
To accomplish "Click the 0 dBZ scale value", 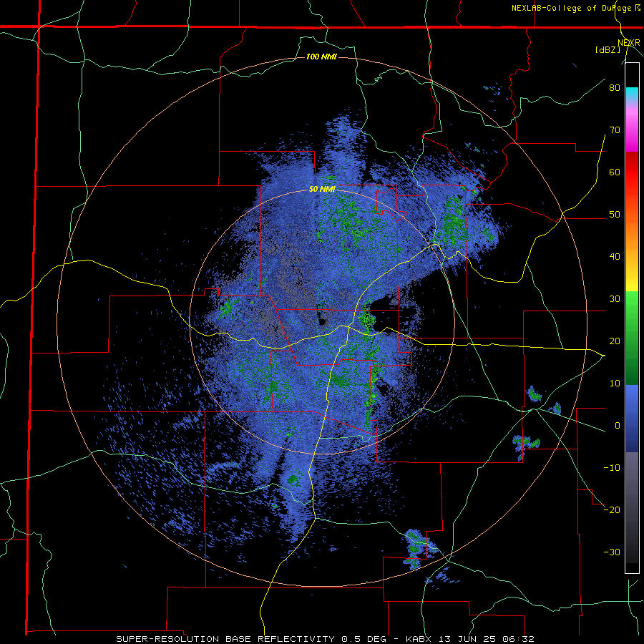I will click(618, 426).
